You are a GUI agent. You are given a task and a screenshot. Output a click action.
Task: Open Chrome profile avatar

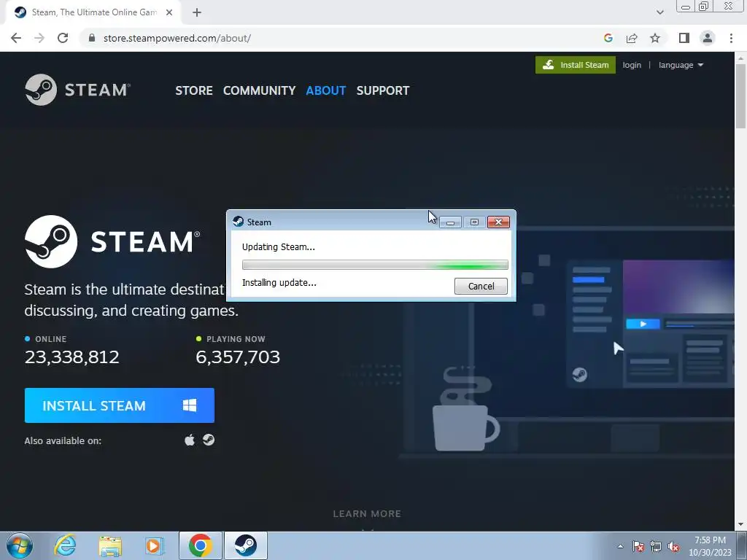tap(708, 38)
